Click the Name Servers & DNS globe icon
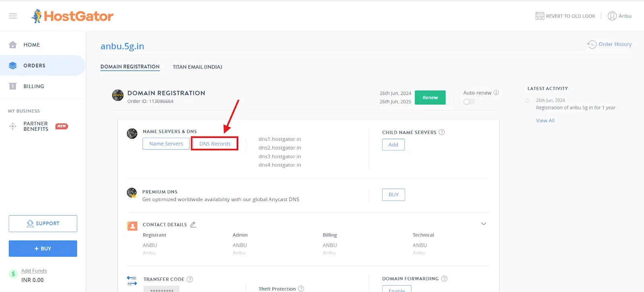 coord(132,134)
